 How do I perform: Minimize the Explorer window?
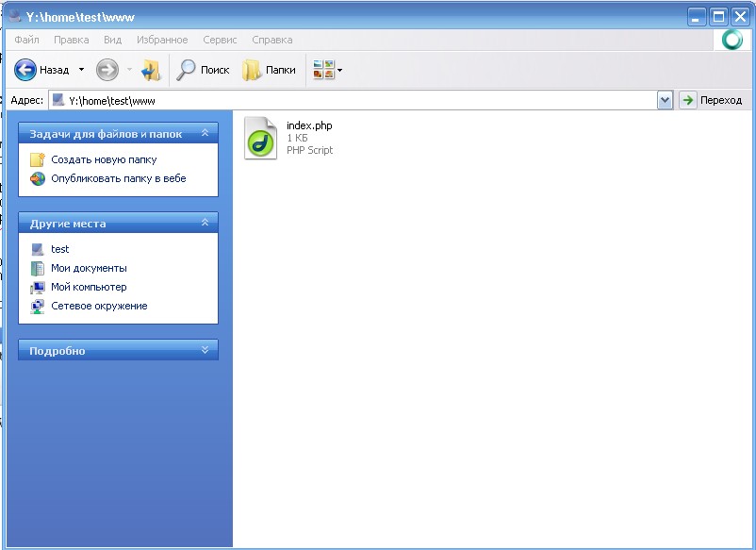(696, 17)
